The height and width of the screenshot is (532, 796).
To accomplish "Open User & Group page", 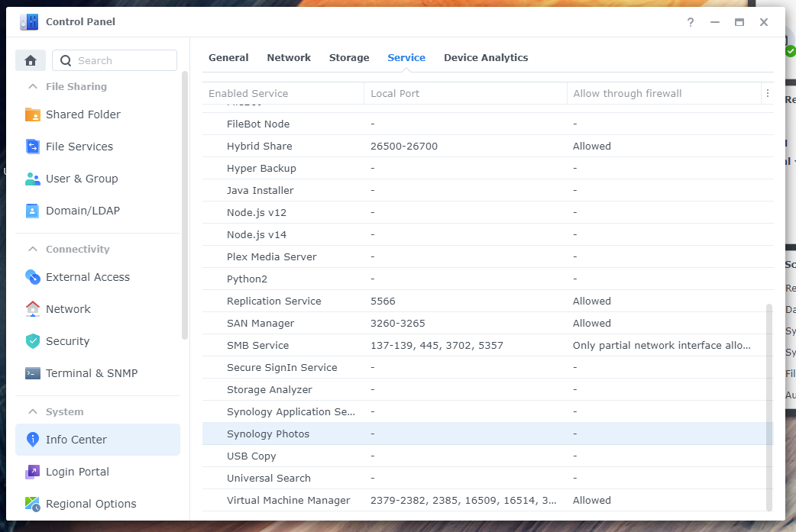I will tap(98, 179).
